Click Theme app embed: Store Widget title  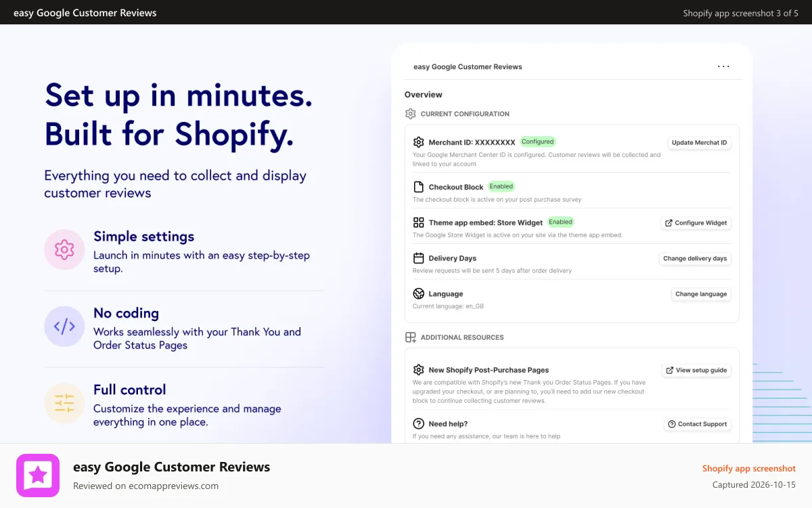click(486, 223)
